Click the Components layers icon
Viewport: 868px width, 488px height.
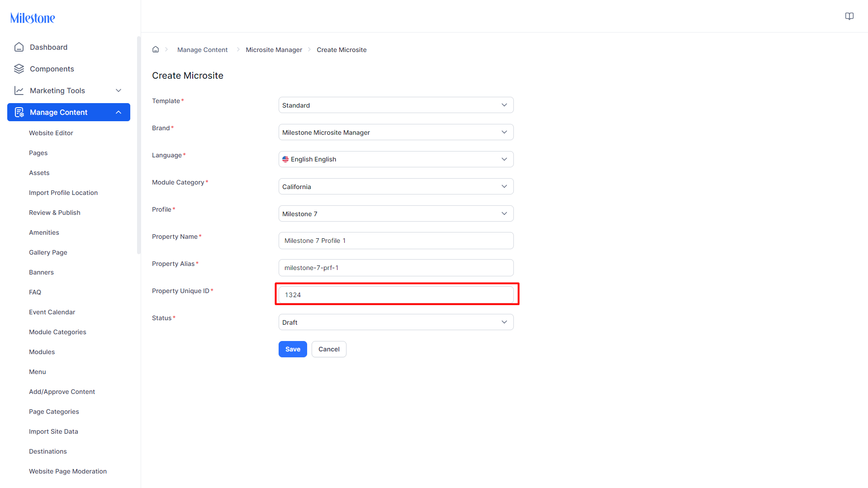(x=19, y=69)
